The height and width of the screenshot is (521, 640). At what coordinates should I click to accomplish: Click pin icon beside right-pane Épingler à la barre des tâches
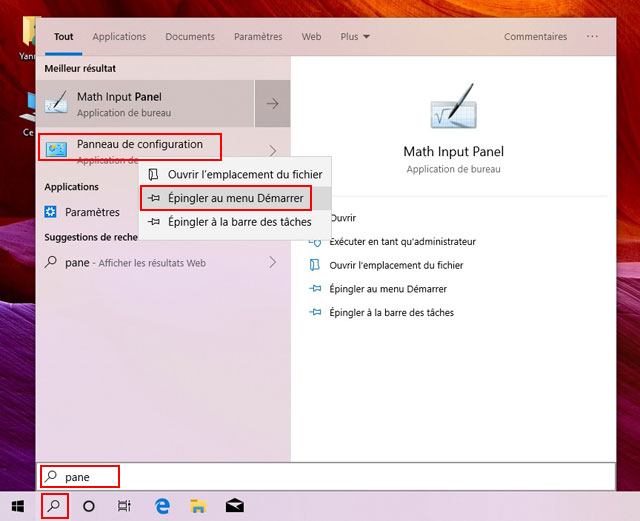(x=315, y=312)
